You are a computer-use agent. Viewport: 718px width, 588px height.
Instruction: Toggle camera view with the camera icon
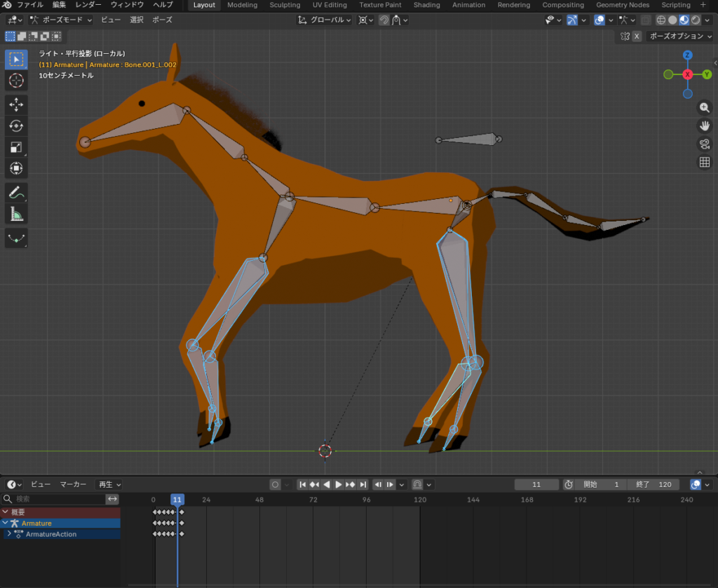(x=705, y=144)
